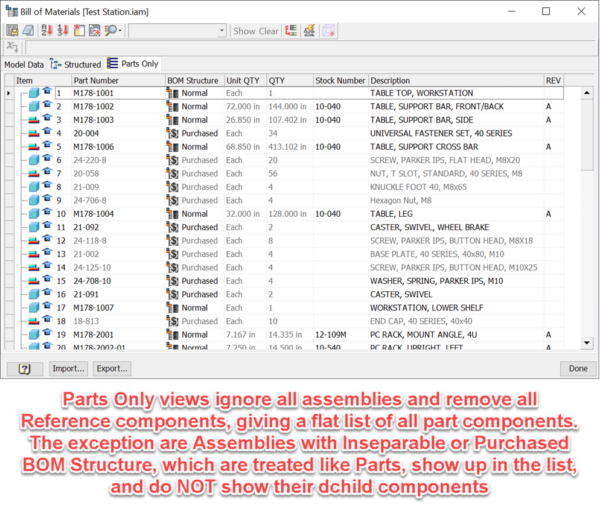Click the part cube icon for M178-1002
Image resolution: width=600 pixels, height=508 pixels.
34,106
